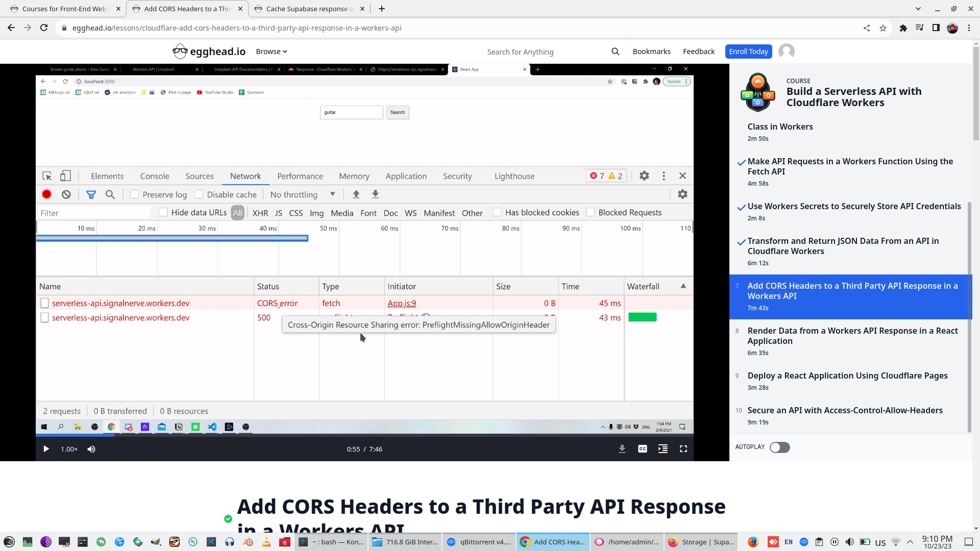Click the Enroll Today button
Image resolution: width=980 pixels, height=551 pixels.
tap(748, 52)
